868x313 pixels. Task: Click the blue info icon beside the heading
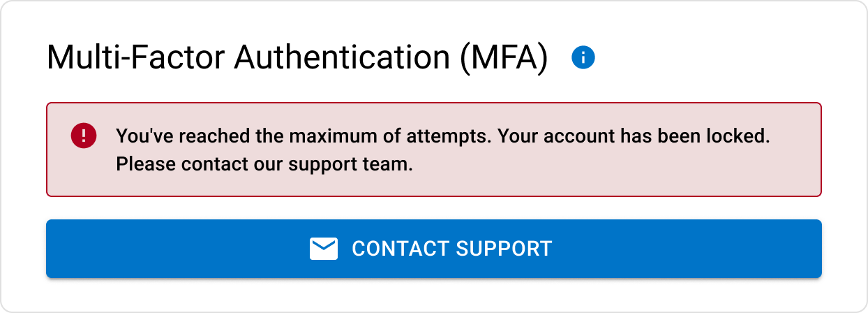(583, 57)
